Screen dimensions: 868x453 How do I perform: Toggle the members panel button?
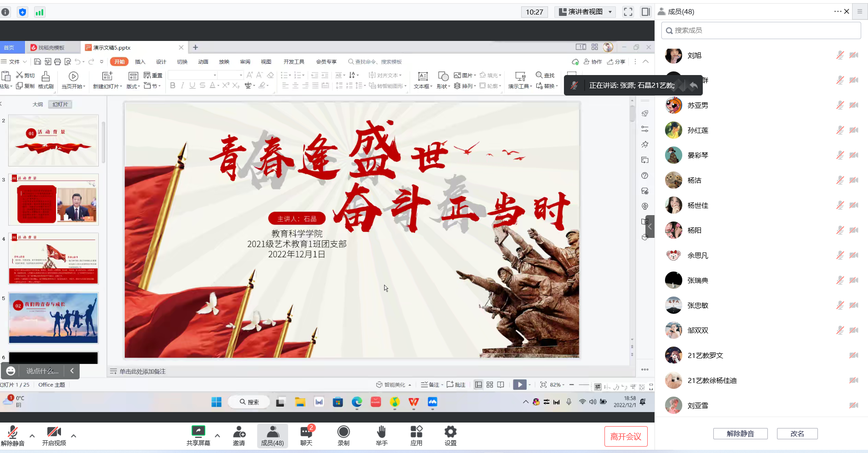point(272,435)
